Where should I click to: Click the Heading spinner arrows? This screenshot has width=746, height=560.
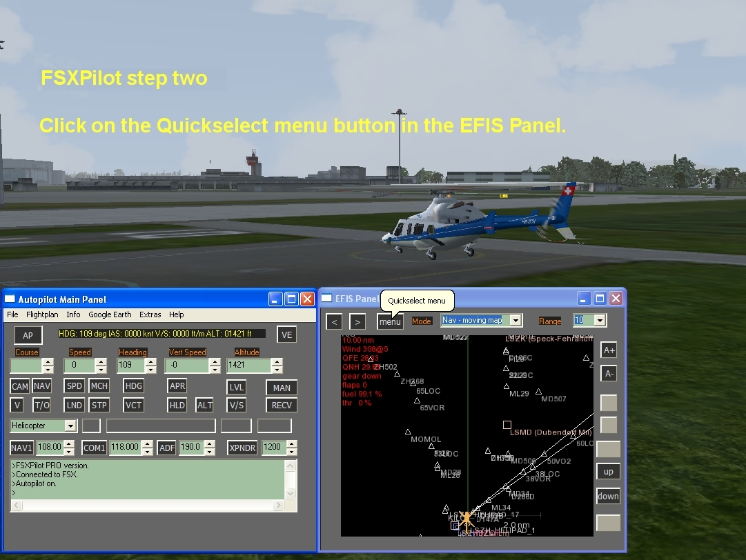(150, 365)
